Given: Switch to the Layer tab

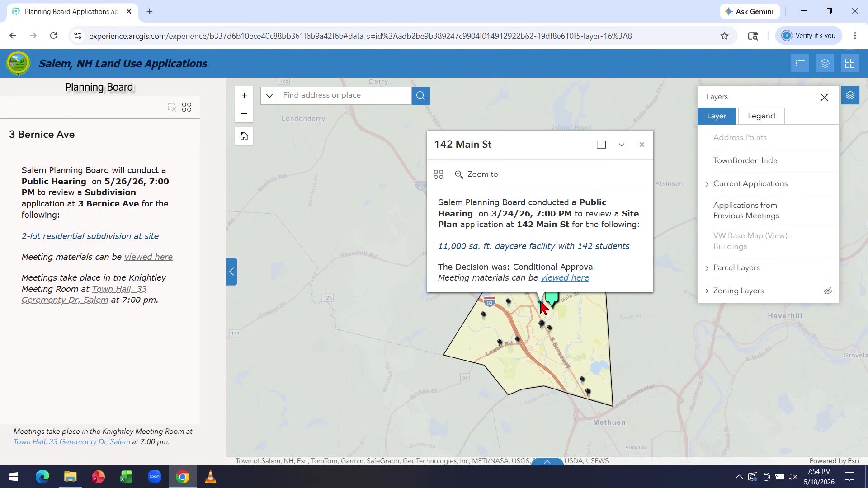Looking at the screenshot, I should (x=717, y=116).
